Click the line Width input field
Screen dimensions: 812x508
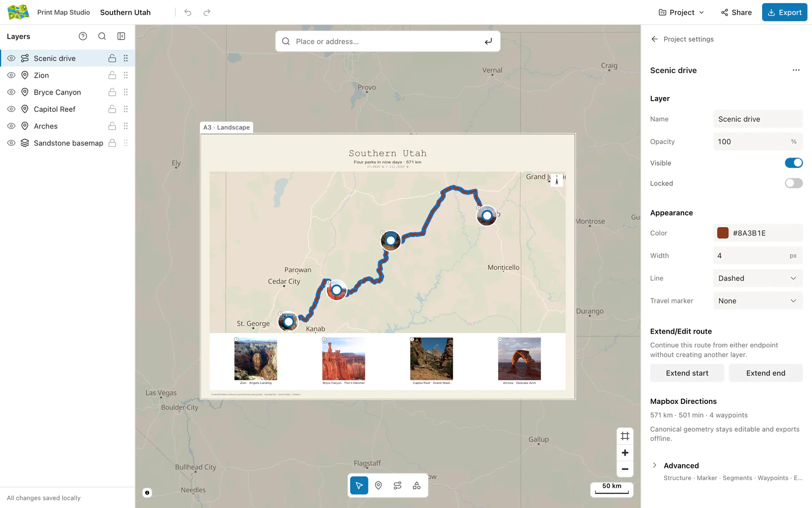click(758, 256)
